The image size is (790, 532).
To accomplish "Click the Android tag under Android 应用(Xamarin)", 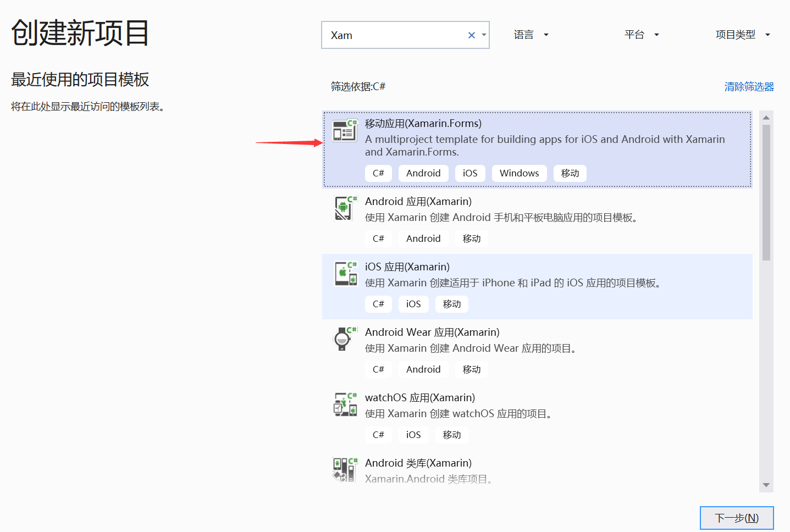I will click(x=423, y=239).
